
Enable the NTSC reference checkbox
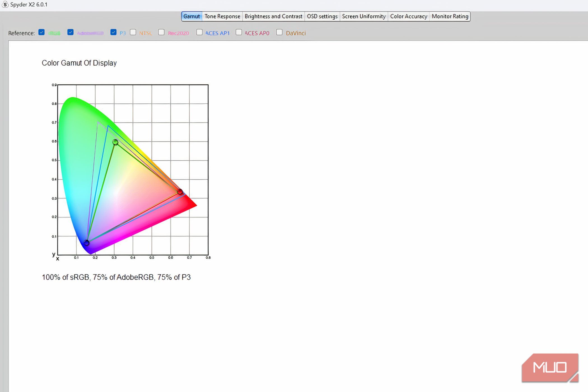pos(133,32)
